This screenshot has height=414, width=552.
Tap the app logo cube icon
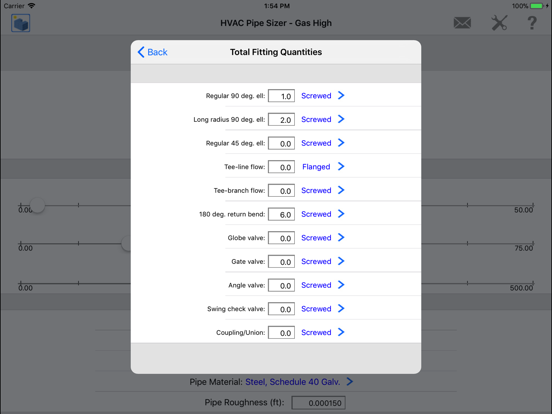[x=20, y=23]
